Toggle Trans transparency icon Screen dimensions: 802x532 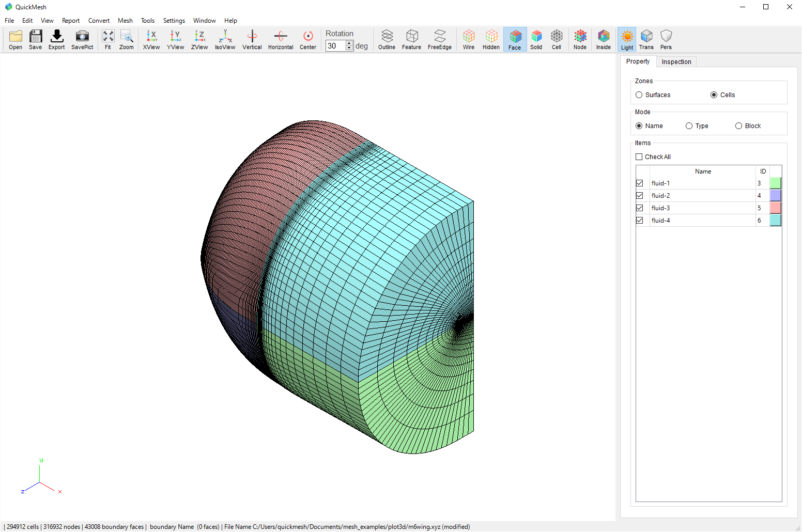point(646,39)
